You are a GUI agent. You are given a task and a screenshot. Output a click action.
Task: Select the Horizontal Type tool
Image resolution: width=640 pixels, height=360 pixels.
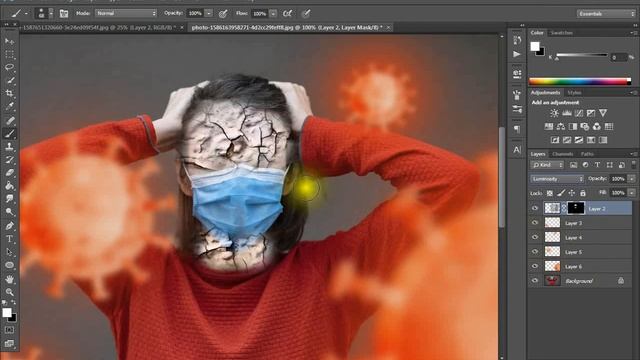(x=9, y=239)
